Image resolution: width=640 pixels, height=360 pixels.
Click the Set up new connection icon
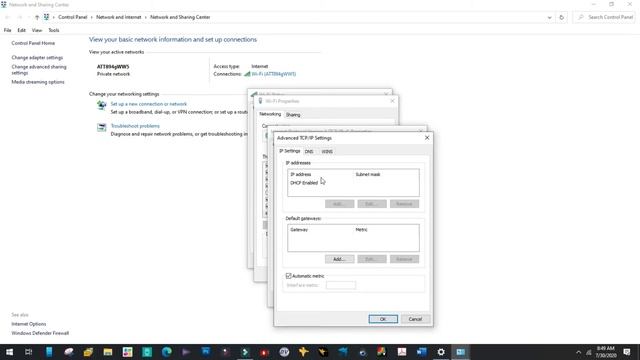(x=101, y=105)
